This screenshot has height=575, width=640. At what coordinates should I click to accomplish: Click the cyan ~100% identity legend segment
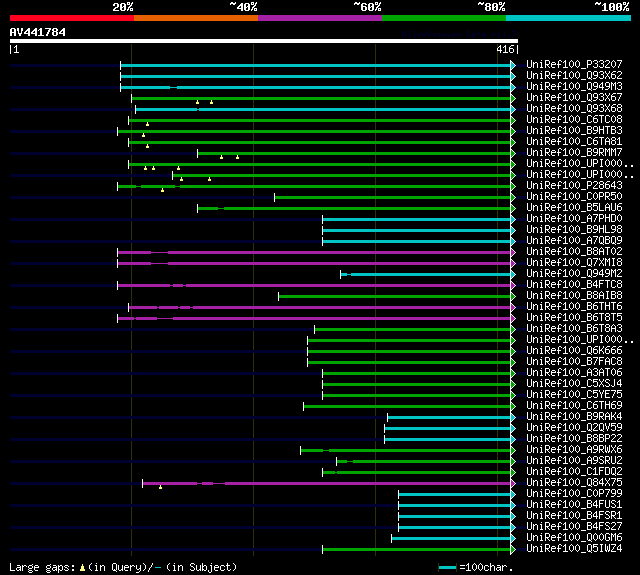pyautogui.click(x=569, y=18)
